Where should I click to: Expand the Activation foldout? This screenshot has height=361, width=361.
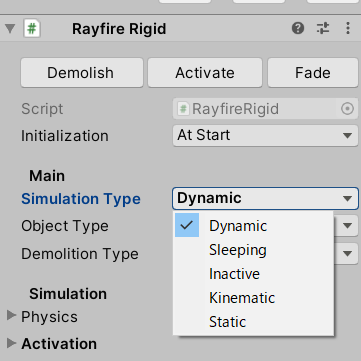pyautogui.click(x=11, y=343)
